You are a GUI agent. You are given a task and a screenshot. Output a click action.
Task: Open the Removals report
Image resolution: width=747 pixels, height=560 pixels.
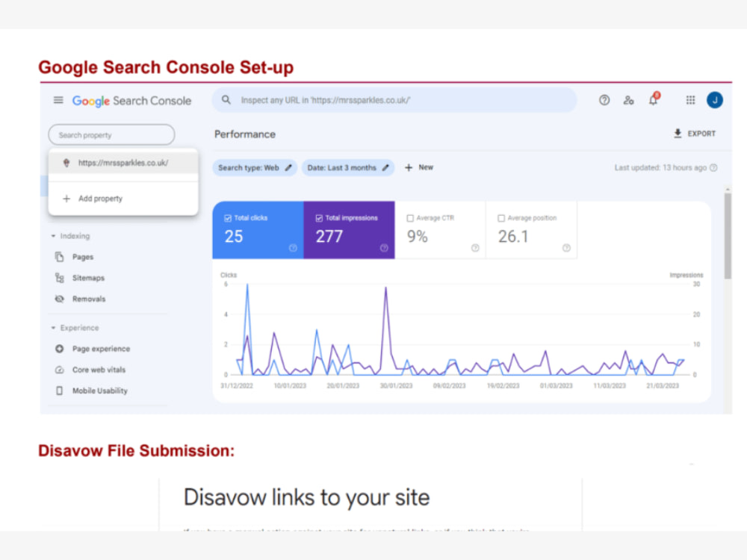[x=89, y=299]
